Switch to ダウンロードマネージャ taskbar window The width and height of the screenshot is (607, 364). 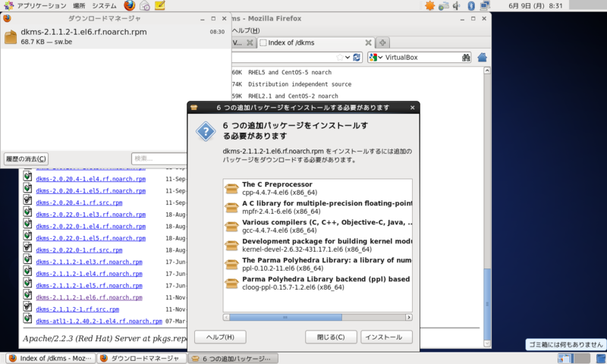coord(141,358)
